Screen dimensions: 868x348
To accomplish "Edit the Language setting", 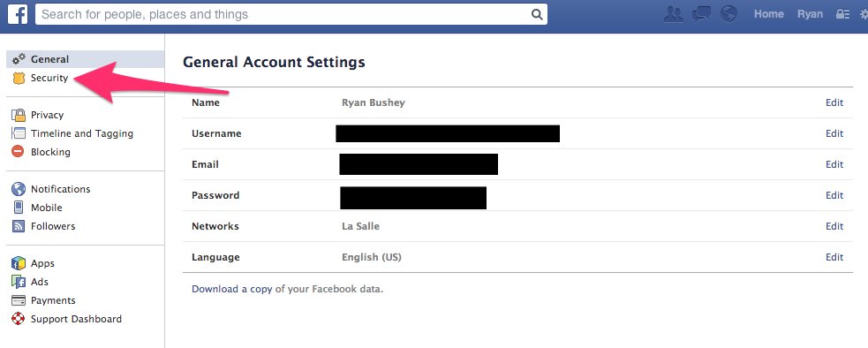I will (x=834, y=257).
